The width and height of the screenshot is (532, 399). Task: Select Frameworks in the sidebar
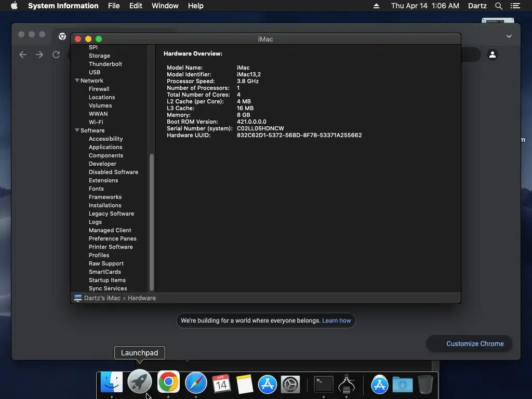coord(105,197)
